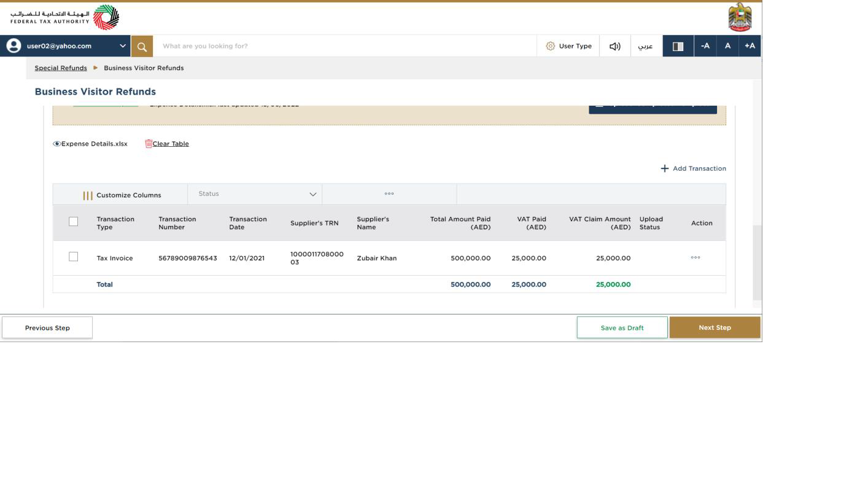The height and width of the screenshot is (492, 868).
Task: Focus the 'What are you looking for?' search field
Action: (344, 46)
